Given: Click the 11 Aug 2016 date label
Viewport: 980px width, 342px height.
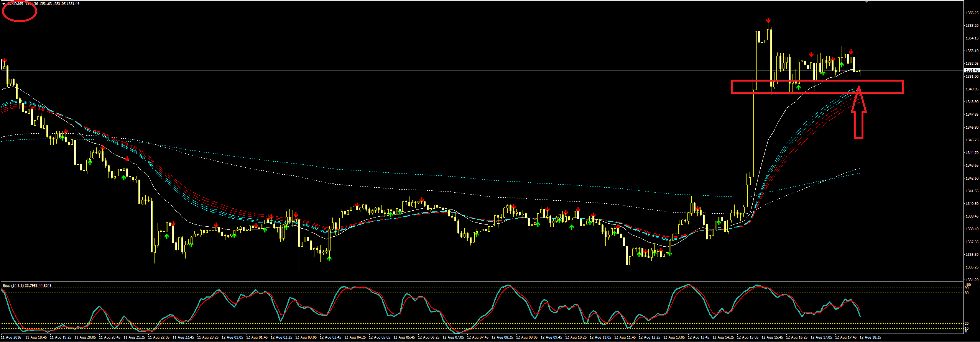Looking at the screenshot, I should (12, 337).
